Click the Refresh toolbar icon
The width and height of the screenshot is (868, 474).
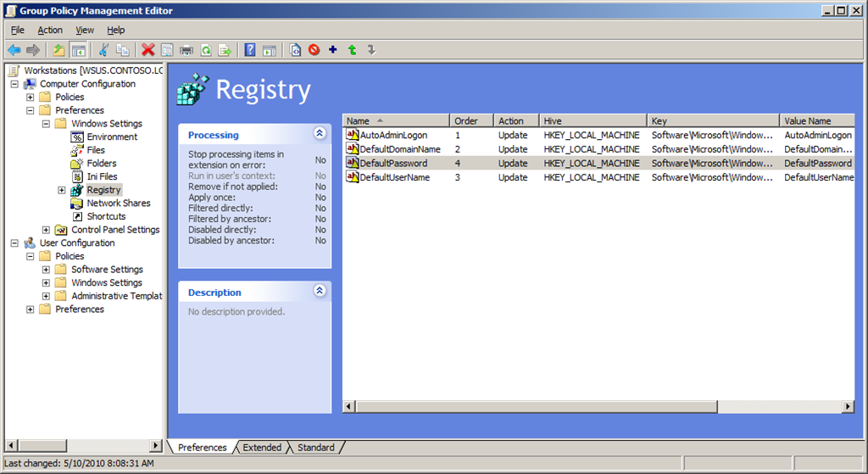click(205, 50)
